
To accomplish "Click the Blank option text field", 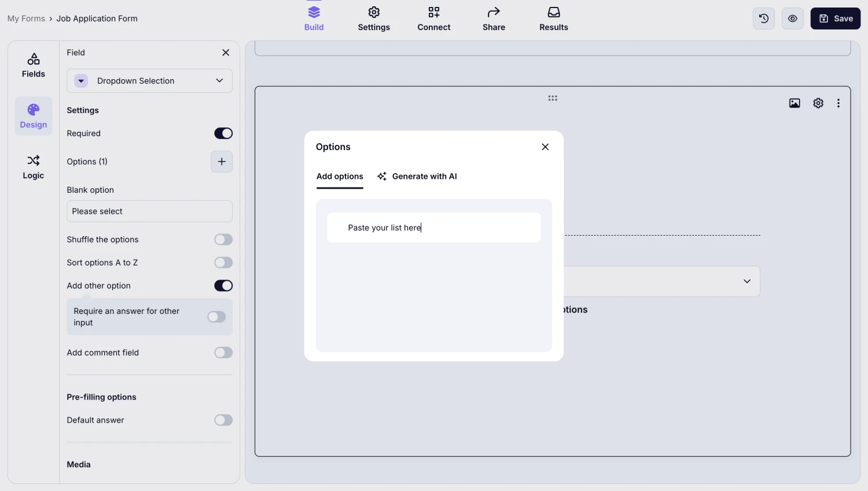I will pos(149,211).
